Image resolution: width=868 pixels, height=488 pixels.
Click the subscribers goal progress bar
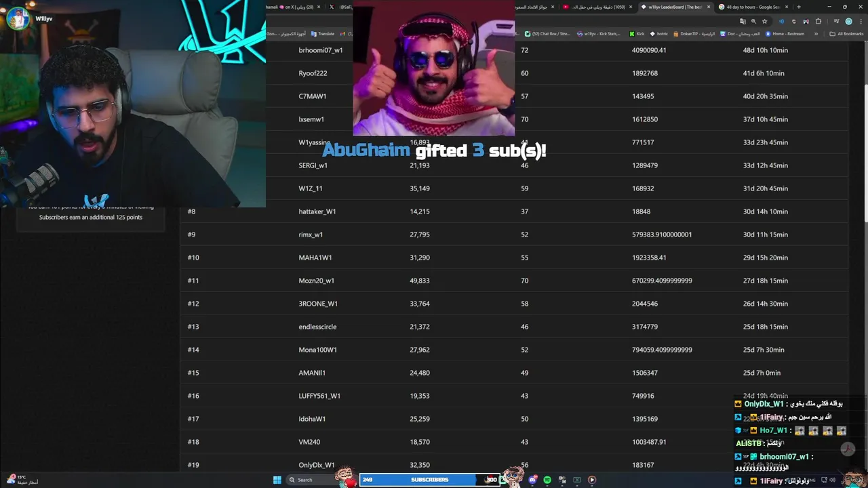point(429,480)
